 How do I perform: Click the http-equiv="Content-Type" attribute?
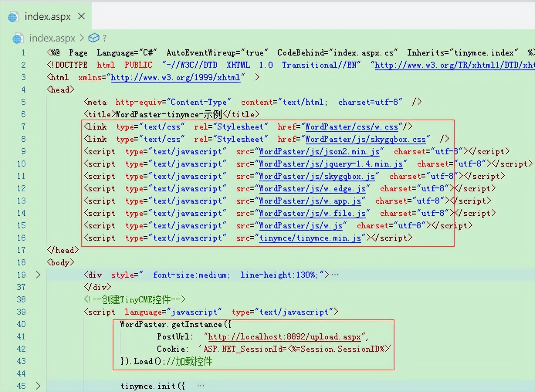(x=173, y=102)
